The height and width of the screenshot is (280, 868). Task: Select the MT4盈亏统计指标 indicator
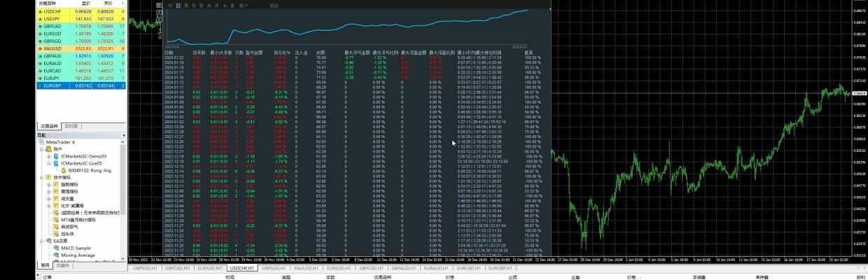79,220
